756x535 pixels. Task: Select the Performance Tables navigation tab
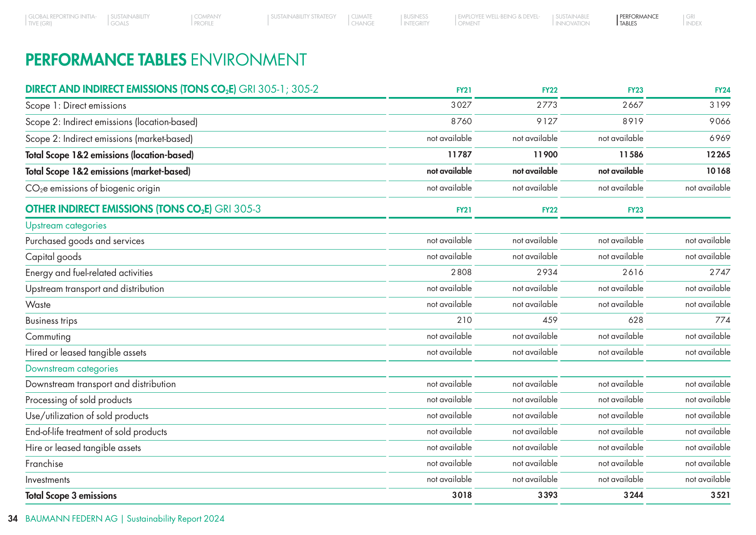coord(639,20)
